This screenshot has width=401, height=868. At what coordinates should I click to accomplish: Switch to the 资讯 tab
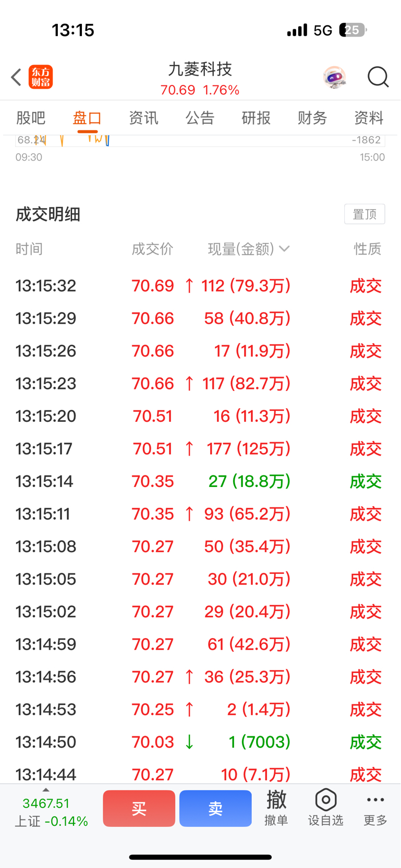click(x=143, y=118)
